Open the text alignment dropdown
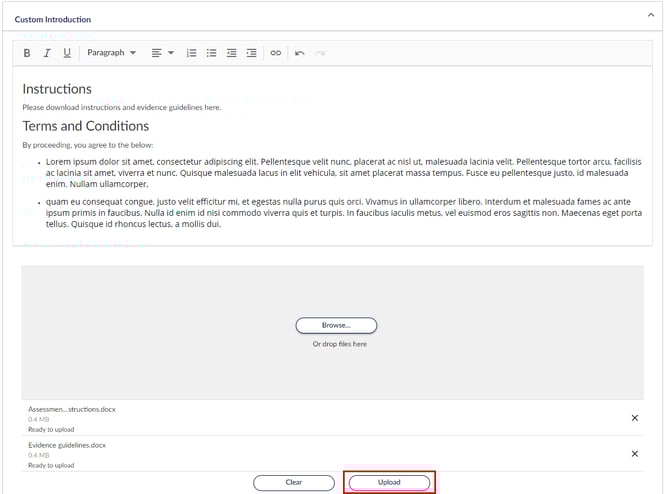Screen dimensions: 670x494 (162, 53)
